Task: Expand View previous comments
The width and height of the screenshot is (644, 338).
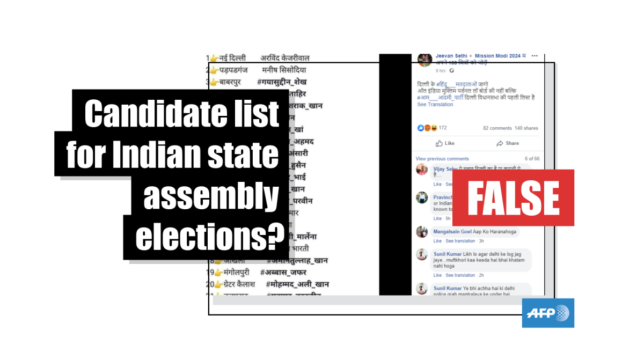Action: point(442,159)
